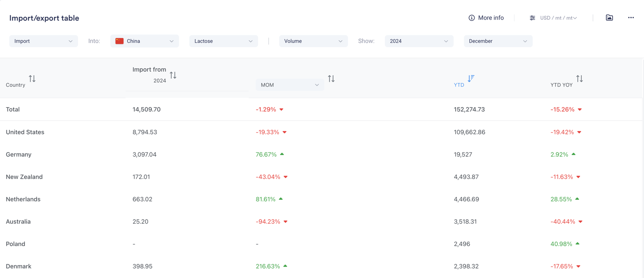Open USD / mt units settings
644x278 pixels.
point(554,18)
